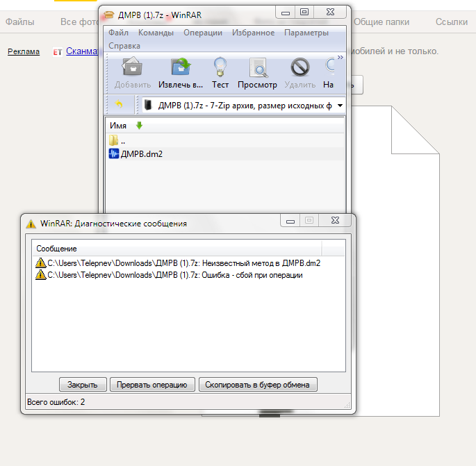Click the dialog resize grip corner

click(347, 405)
